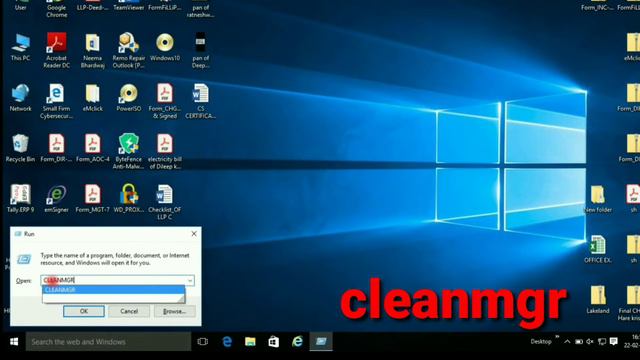Image resolution: width=640 pixels, height=360 pixels.
Task: Click Cancel in Run dialog
Action: 129,311
